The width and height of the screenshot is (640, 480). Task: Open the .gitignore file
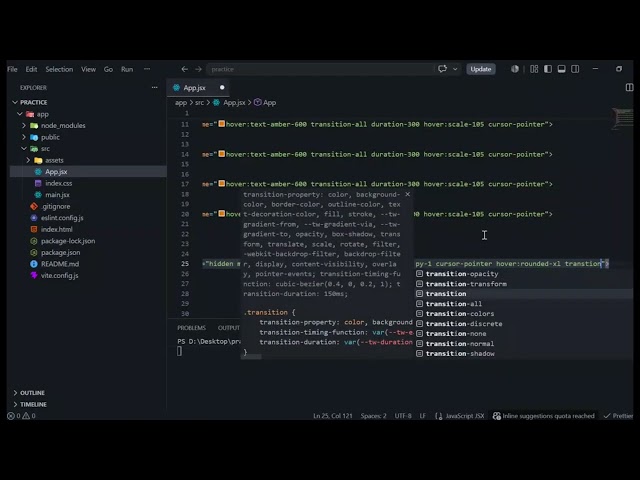point(56,207)
